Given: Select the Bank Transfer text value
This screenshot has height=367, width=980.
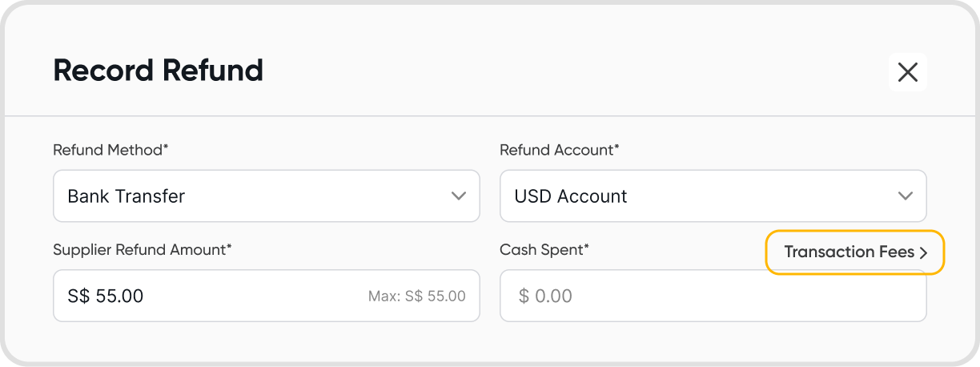Looking at the screenshot, I should (127, 196).
